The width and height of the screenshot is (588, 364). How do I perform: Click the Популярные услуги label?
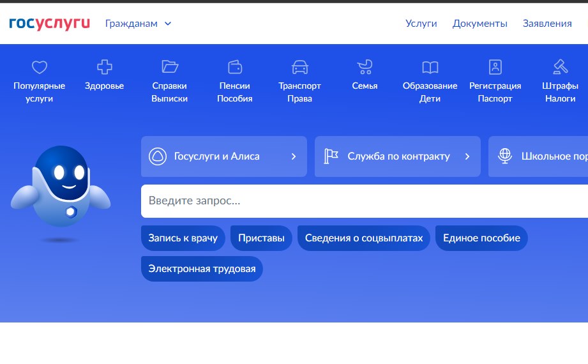click(40, 92)
